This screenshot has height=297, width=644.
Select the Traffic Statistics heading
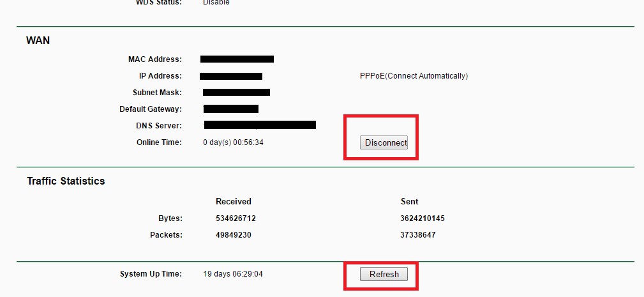coord(66,181)
